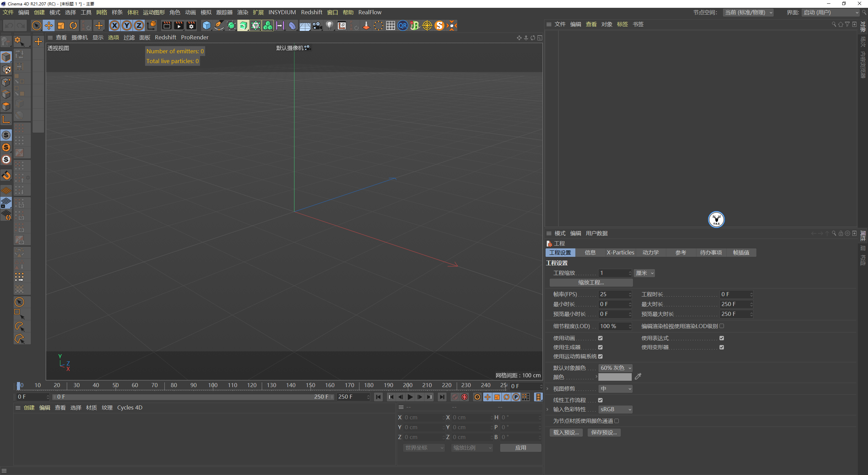Screen dimensions: 868x475
Task: Select the Rotate tool
Action: 73,25
